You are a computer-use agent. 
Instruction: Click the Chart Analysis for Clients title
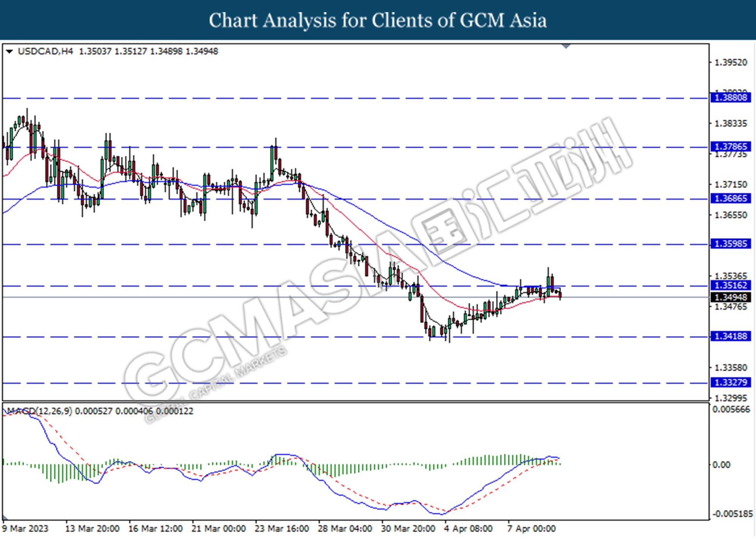pos(378,20)
